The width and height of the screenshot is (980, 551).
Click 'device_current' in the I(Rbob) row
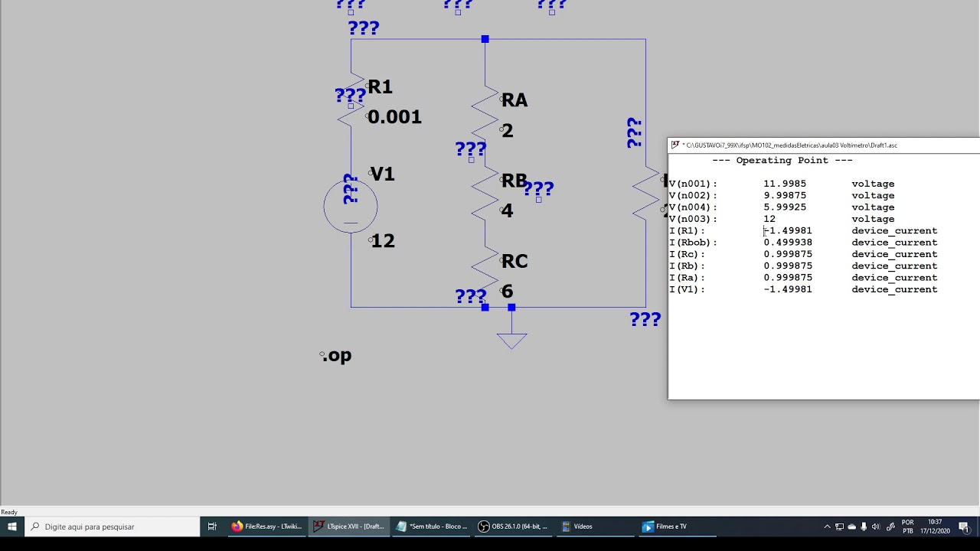coord(894,243)
